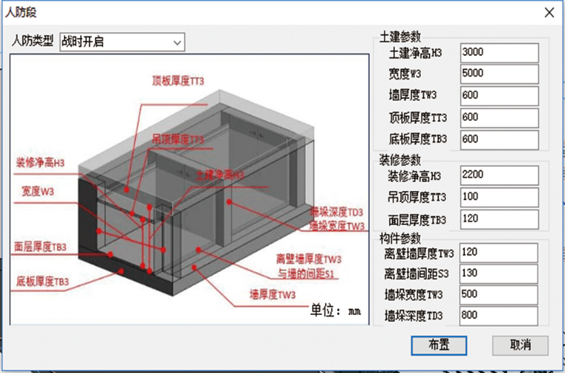Click the 单位: mm text
The width and height of the screenshot is (565, 373).
(x=336, y=311)
